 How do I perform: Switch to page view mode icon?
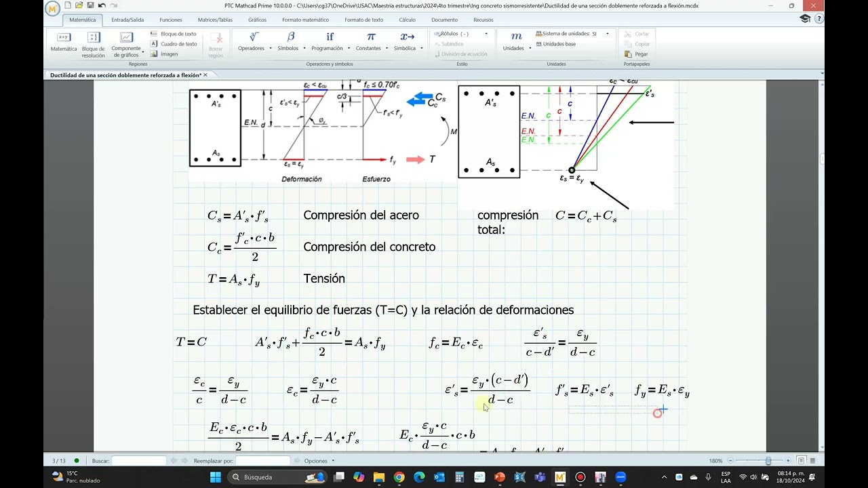(x=801, y=461)
